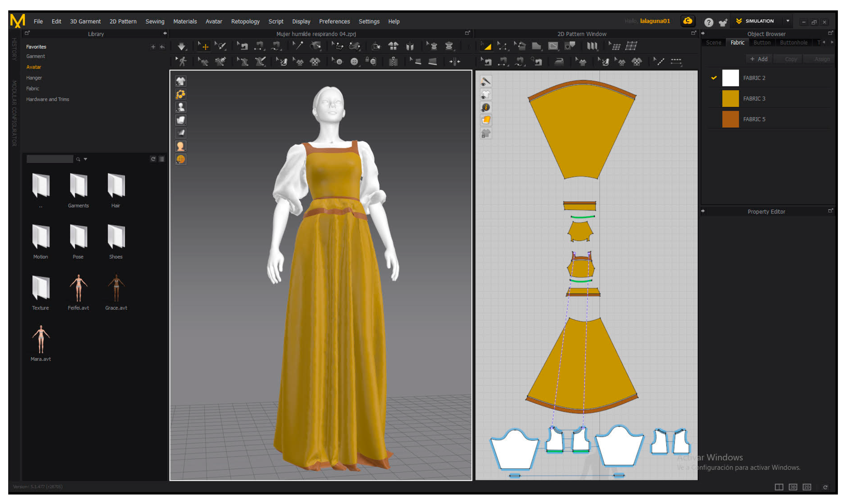Select the Zipper tool icon
The height and width of the screenshot is (504, 844).
coord(393,62)
